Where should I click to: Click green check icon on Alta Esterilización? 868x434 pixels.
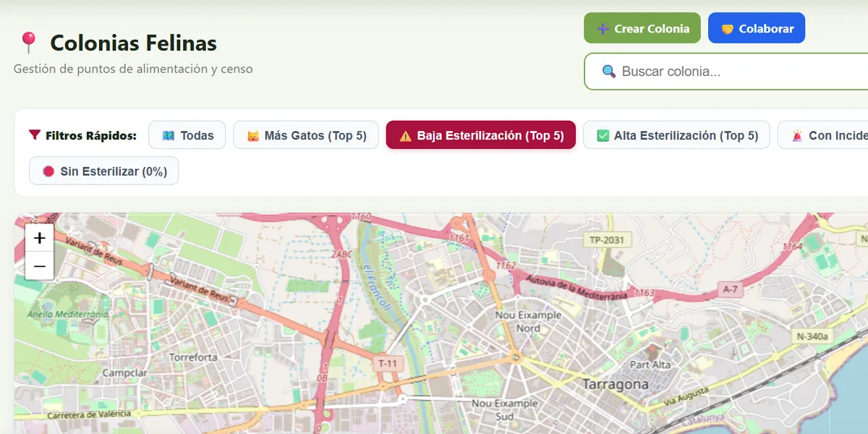click(603, 135)
